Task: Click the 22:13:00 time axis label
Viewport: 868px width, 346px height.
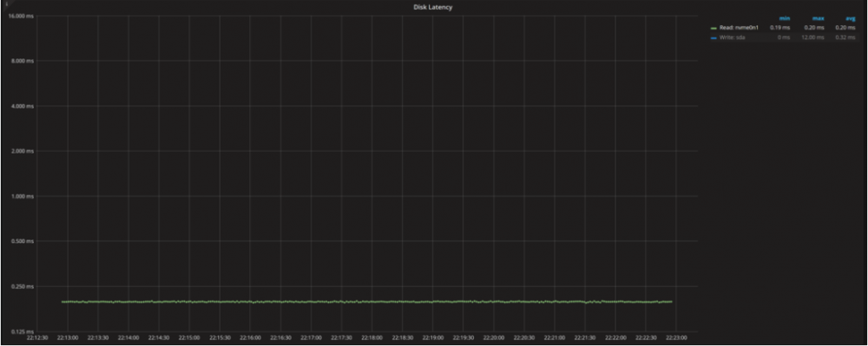Action: [68, 337]
